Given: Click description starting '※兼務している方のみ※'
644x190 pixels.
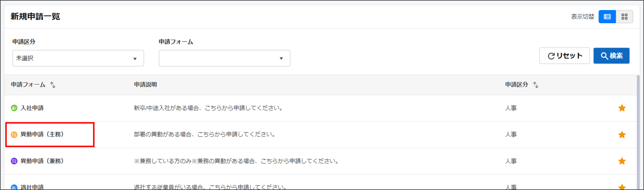Looking at the screenshot, I should coord(237,161).
